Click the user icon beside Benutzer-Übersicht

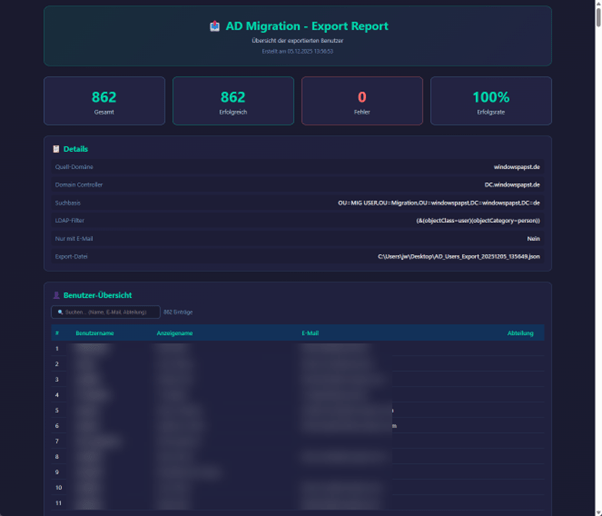(56, 296)
